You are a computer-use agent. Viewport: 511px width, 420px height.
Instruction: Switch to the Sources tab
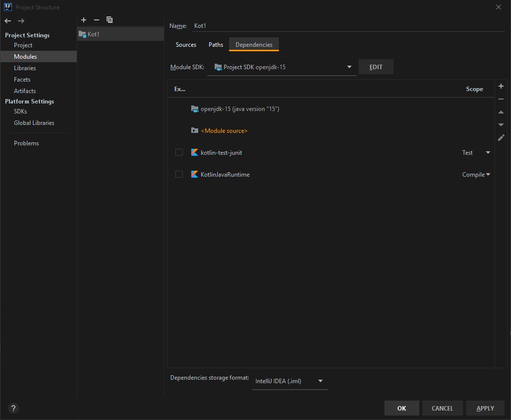pyautogui.click(x=186, y=44)
